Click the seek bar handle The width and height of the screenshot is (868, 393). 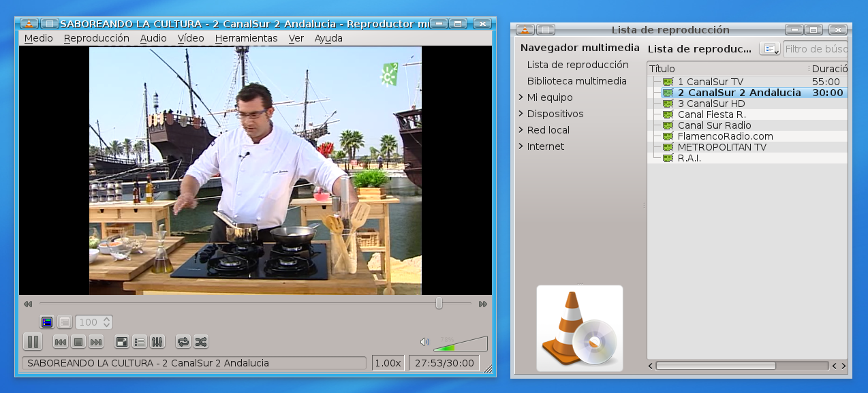(439, 303)
